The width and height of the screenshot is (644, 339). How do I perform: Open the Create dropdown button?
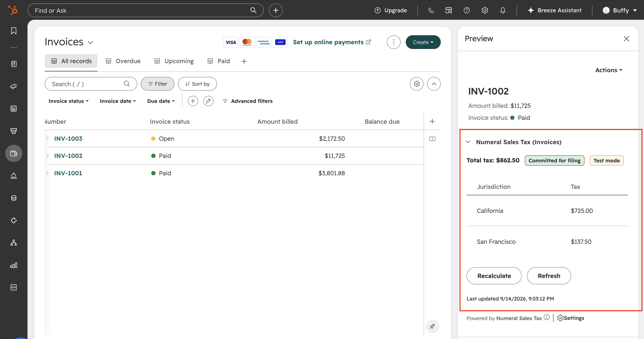point(423,42)
